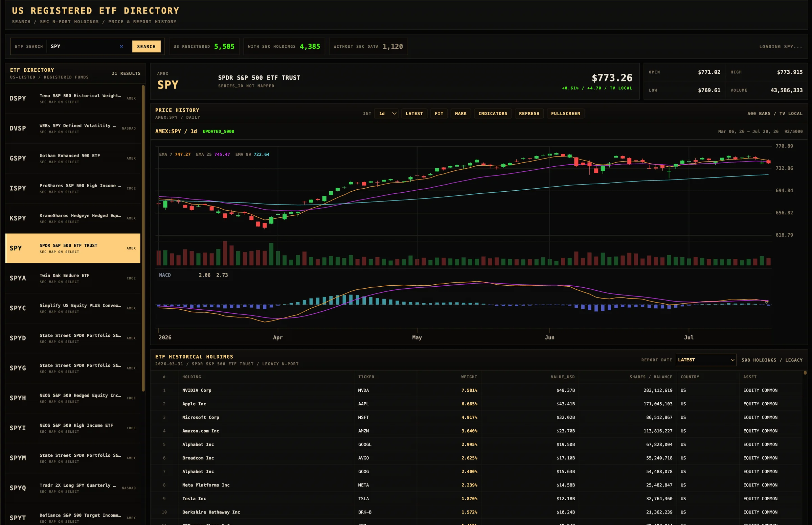This screenshot has width=812, height=525.
Task: Toggle the MARK chart option
Action: coord(460,114)
